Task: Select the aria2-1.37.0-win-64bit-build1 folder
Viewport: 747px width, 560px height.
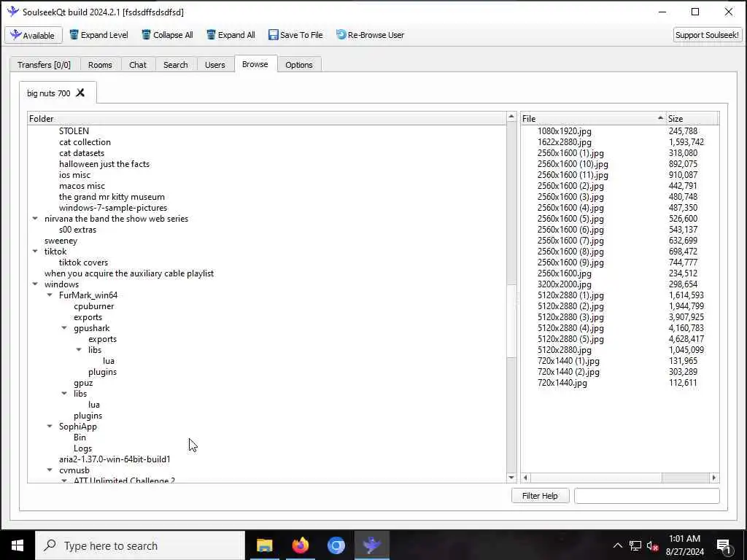Action: tap(115, 459)
